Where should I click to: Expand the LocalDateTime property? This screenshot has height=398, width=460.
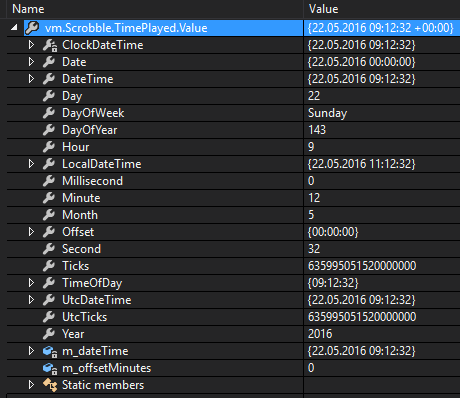click(31, 164)
